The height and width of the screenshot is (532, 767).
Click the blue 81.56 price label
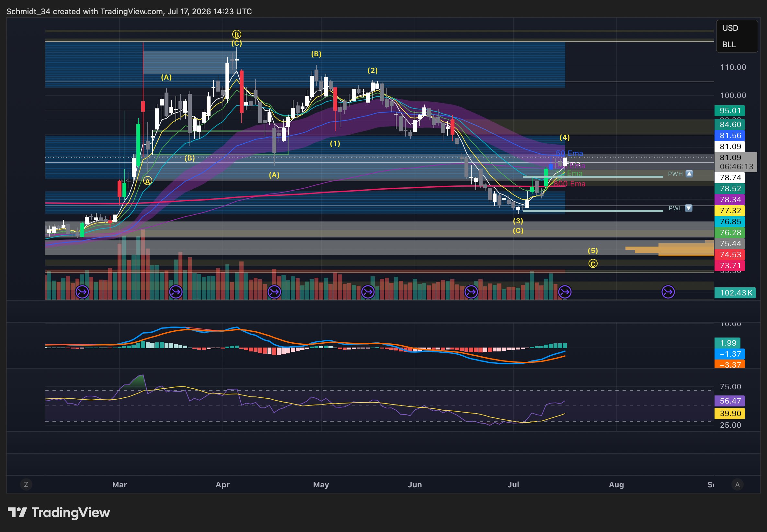click(x=730, y=135)
